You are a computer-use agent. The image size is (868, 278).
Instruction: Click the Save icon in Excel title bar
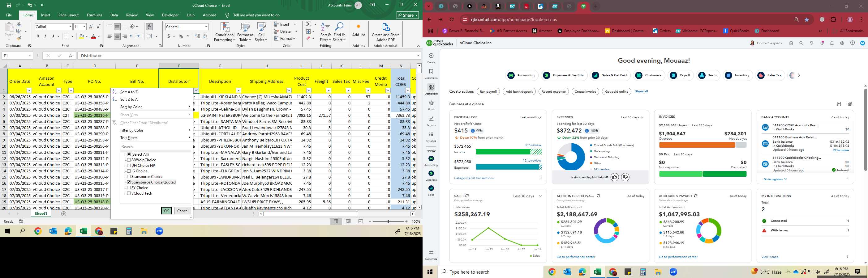coord(9,5)
